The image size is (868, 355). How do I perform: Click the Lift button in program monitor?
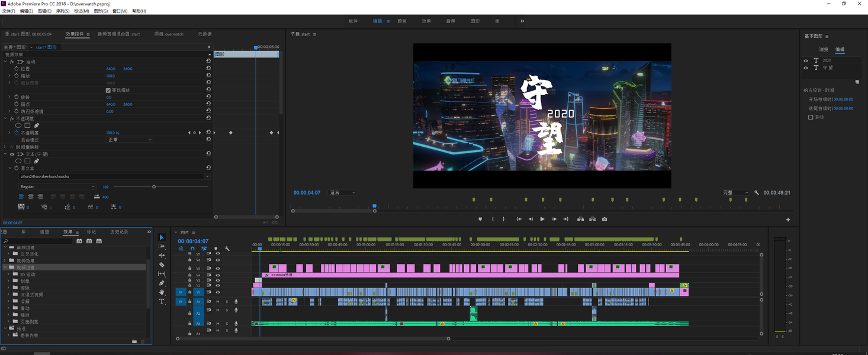580,219
